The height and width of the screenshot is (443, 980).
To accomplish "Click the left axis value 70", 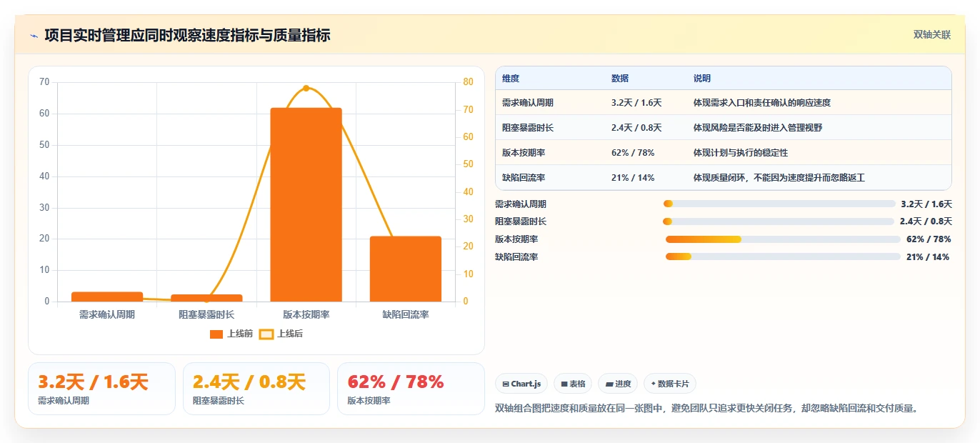I will tap(44, 82).
